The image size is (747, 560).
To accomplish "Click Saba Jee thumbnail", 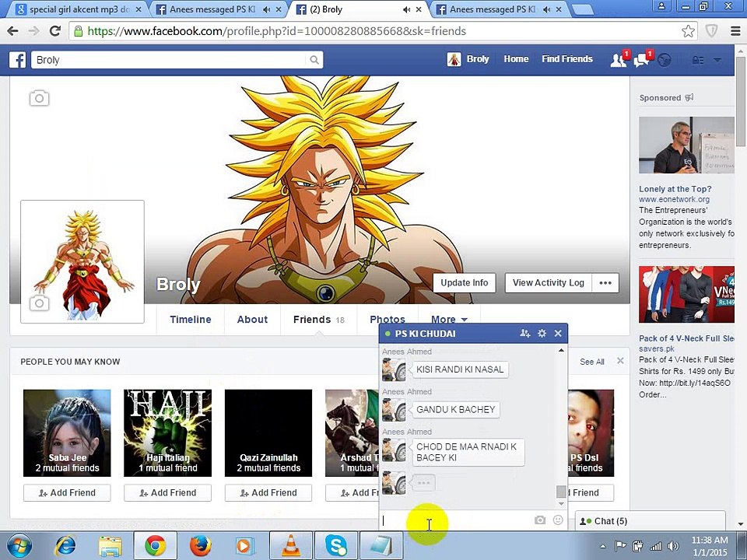I will tap(67, 433).
